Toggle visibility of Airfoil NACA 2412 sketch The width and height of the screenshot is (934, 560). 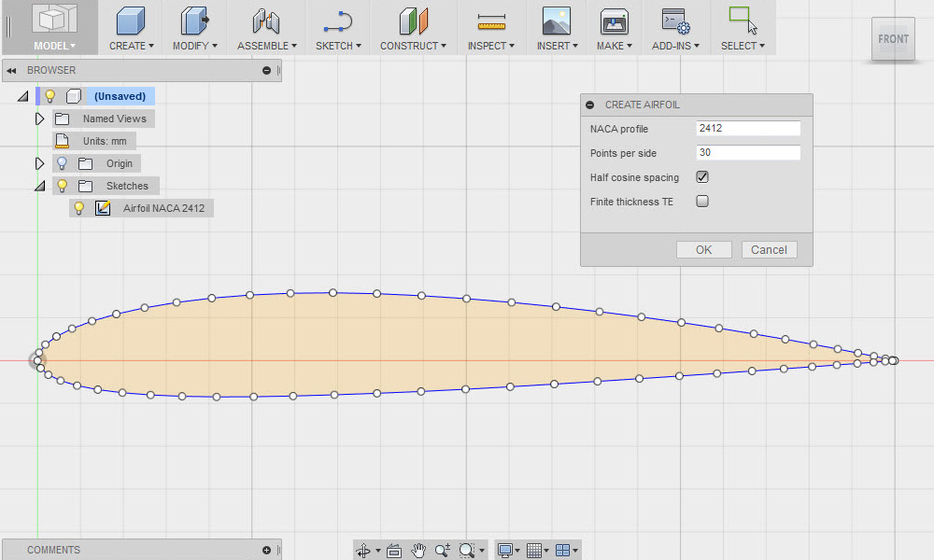[78, 208]
